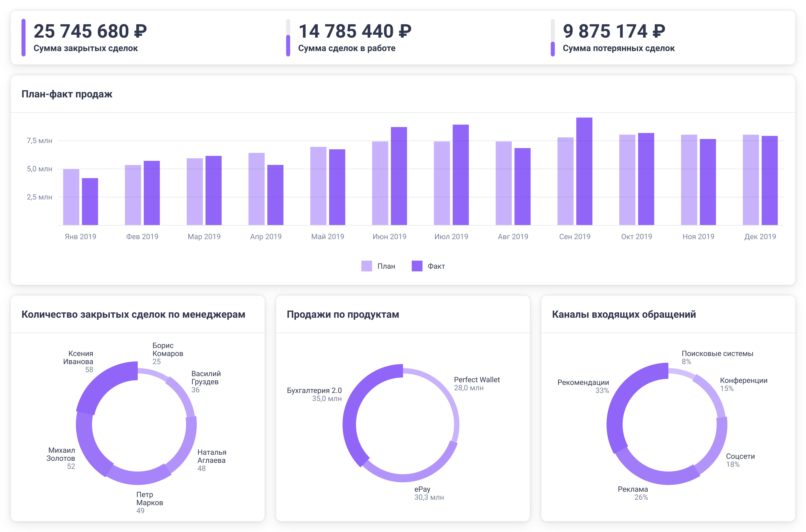Select the Дек 2019 План bar

[x=751, y=180]
